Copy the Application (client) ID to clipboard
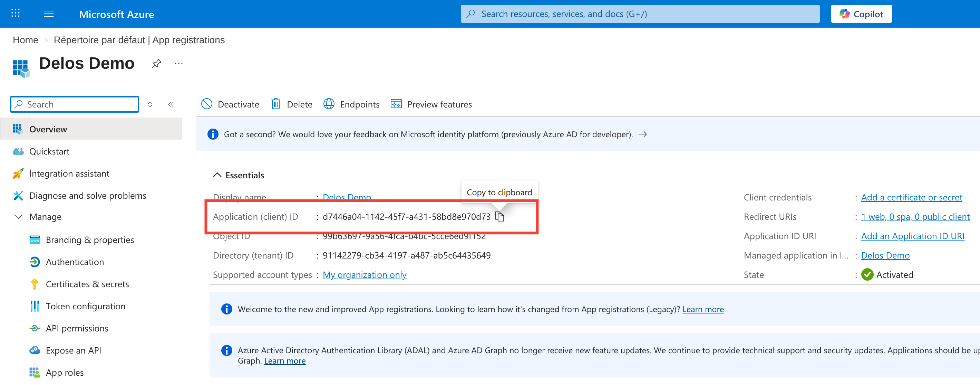This screenshot has height=385, width=980. click(499, 217)
